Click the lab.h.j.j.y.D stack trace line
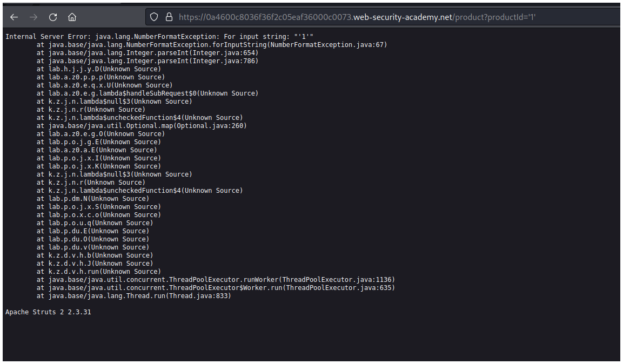The image size is (623, 364). 99,69
